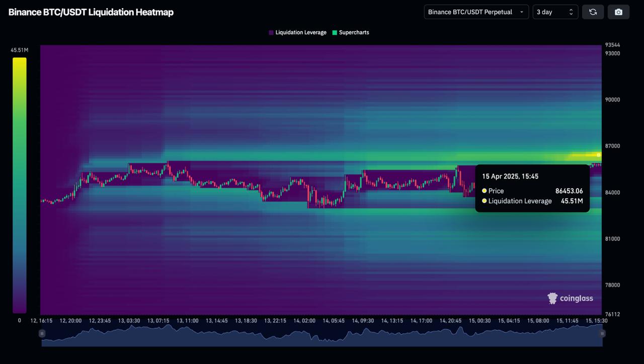Click the 15, 15:30 time axis label
The height and width of the screenshot is (364, 644).
[x=596, y=320]
